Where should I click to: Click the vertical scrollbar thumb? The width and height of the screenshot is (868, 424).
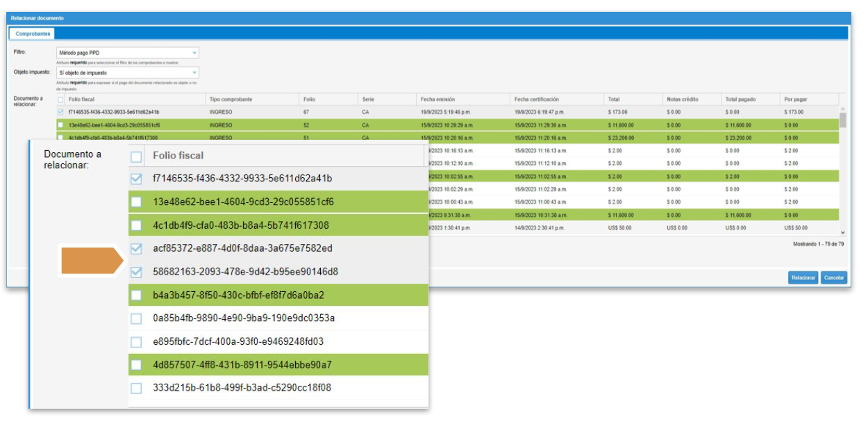[x=843, y=120]
